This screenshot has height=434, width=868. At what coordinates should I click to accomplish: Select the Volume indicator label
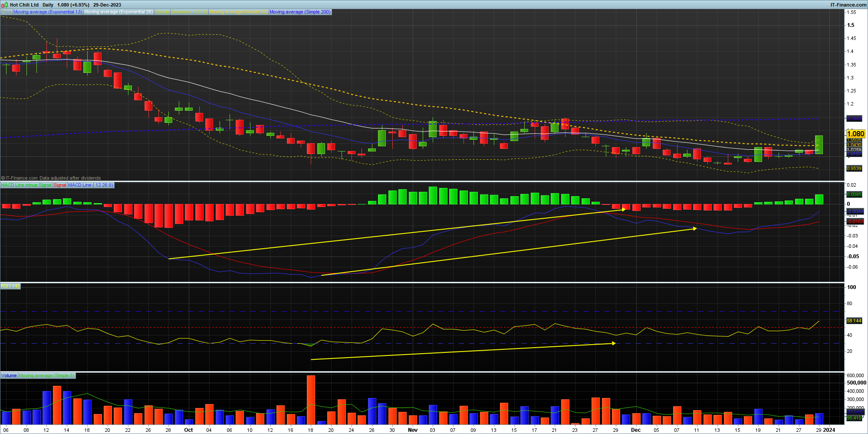pyautogui.click(x=9, y=376)
